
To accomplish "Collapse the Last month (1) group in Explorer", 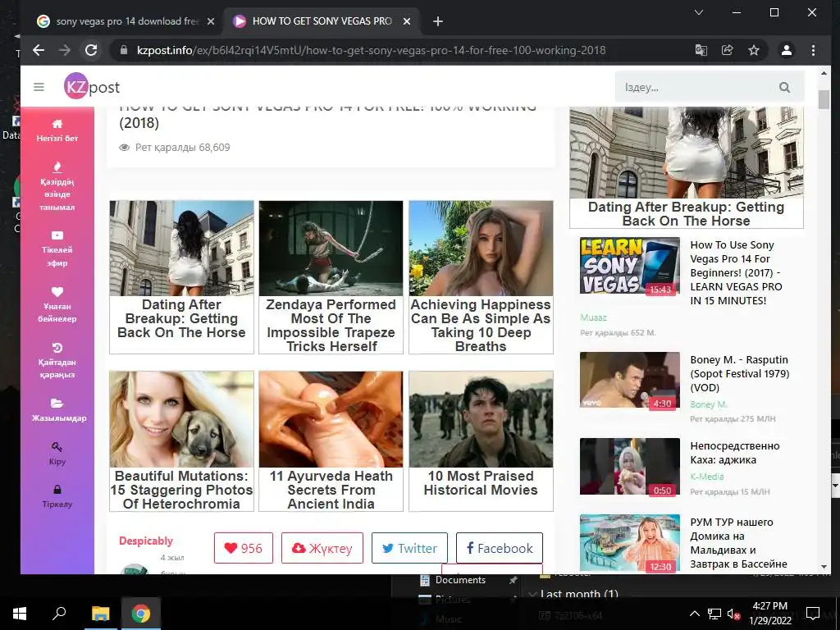I will [x=533, y=594].
